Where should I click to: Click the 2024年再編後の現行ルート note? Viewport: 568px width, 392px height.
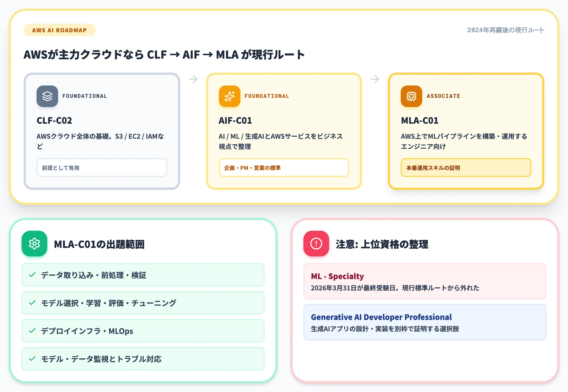point(506,30)
